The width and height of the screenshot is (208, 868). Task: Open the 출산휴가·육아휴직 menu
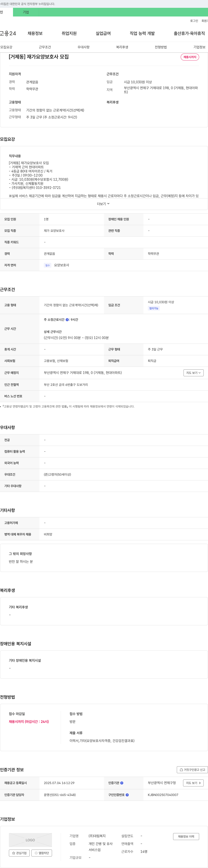(x=189, y=33)
